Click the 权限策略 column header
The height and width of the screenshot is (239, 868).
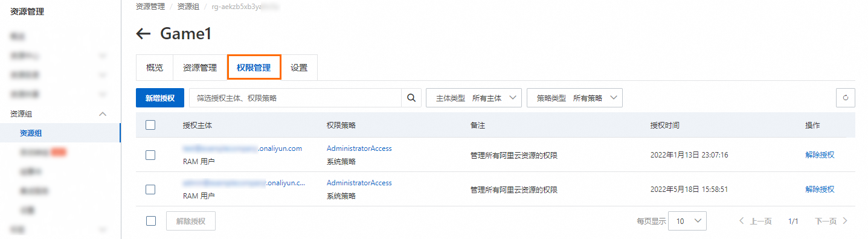pyautogui.click(x=341, y=125)
